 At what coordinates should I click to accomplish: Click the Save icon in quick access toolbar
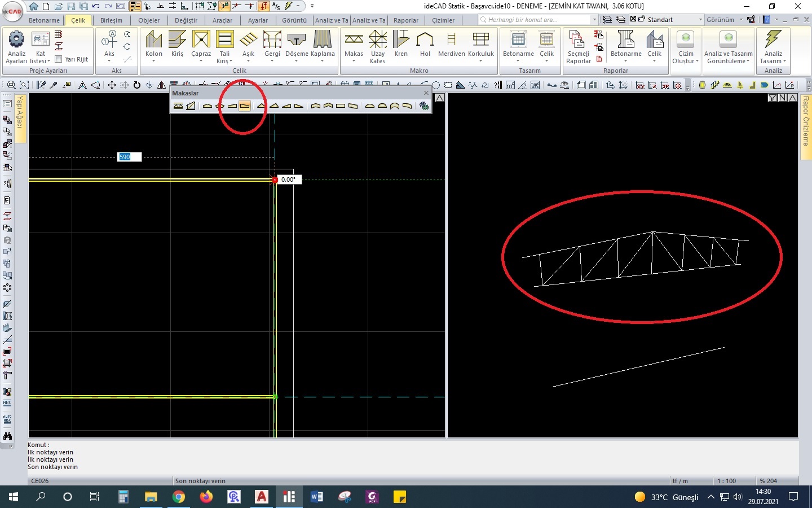click(71, 6)
